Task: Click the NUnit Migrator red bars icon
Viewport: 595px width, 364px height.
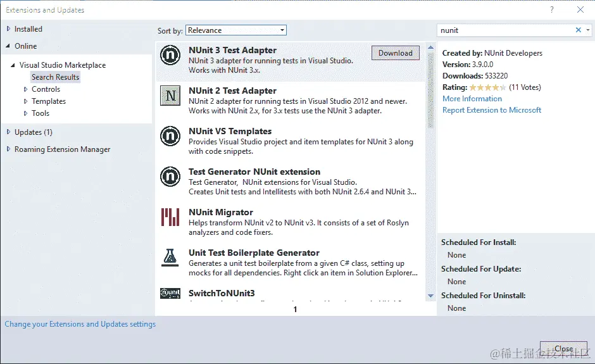Action: tap(170, 217)
